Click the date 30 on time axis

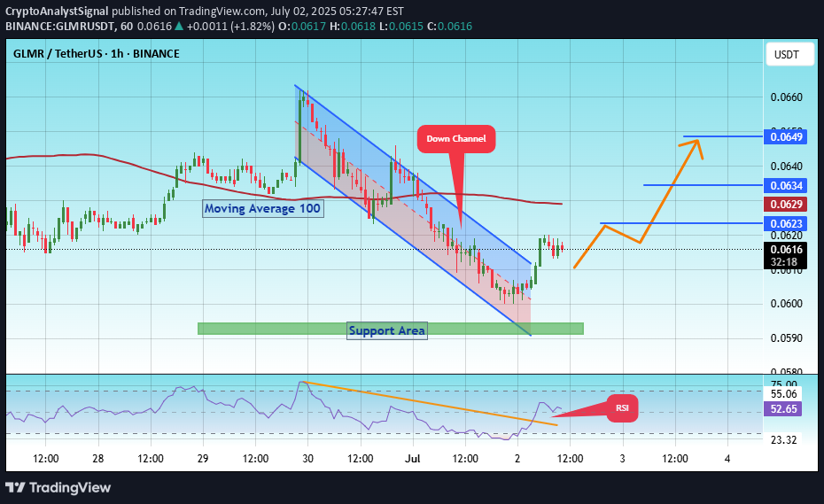click(308, 458)
